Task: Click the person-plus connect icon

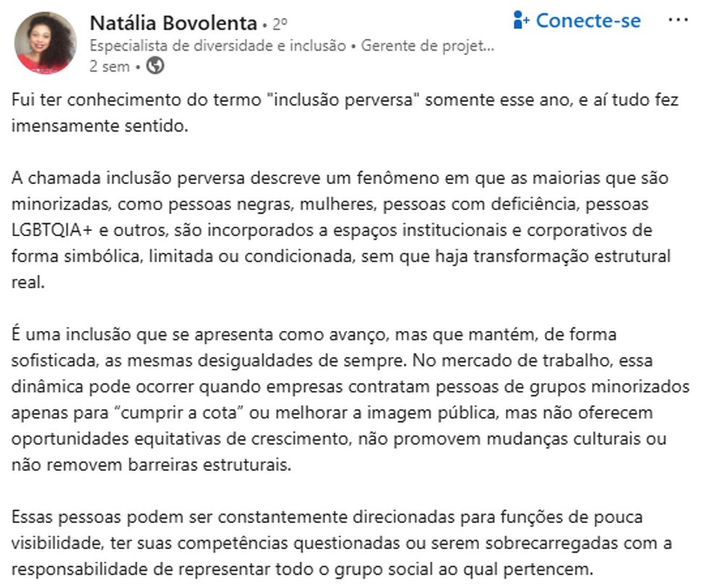Action: pyautogui.click(x=522, y=20)
